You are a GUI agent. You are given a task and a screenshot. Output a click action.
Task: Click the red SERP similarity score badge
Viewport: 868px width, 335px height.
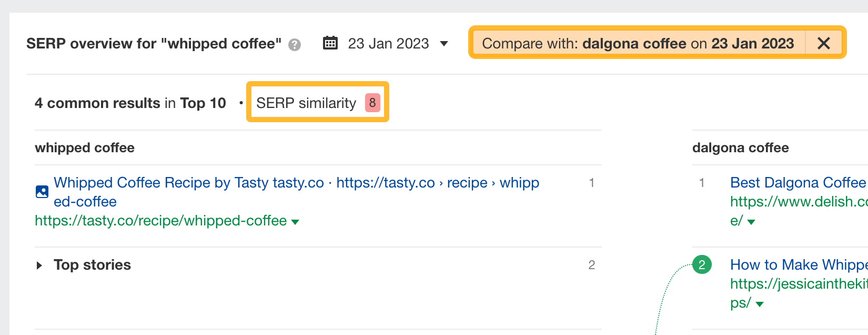point(372,103)
